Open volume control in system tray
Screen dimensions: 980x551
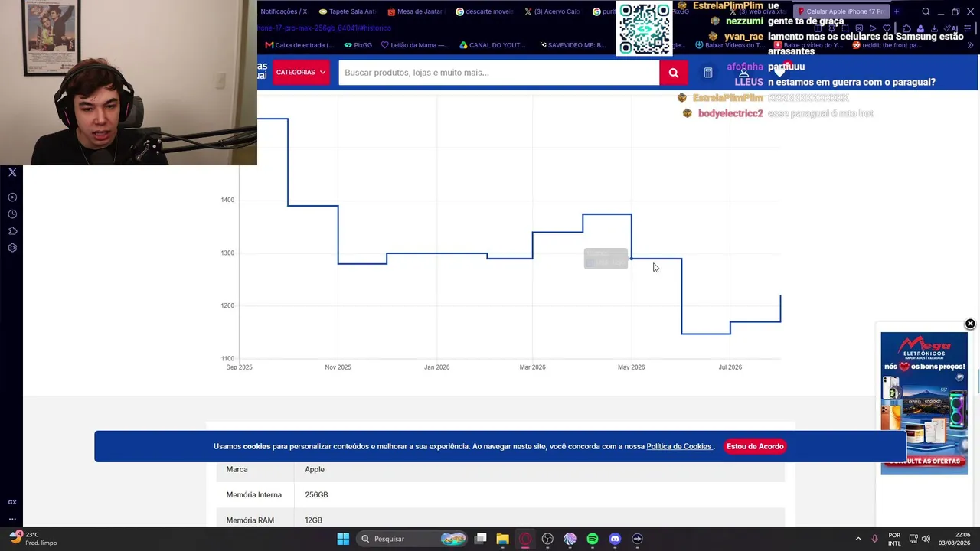click(926, 539)
